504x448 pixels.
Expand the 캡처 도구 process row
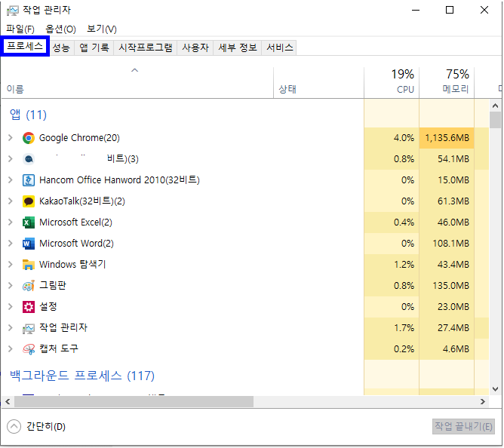(11, 349)
